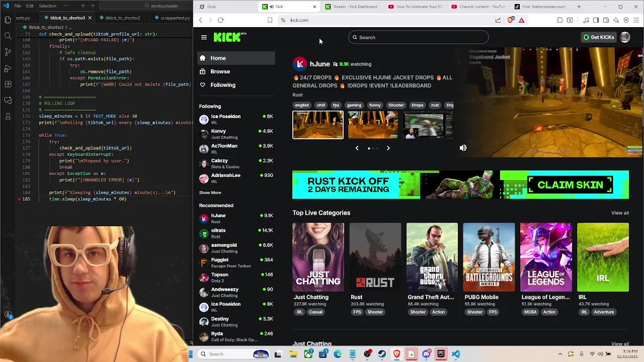Switch to Stream - Kick Dashboard browser tab
Image resolution: width=644 pixels, height=362 pixels.
pos(352,7)
